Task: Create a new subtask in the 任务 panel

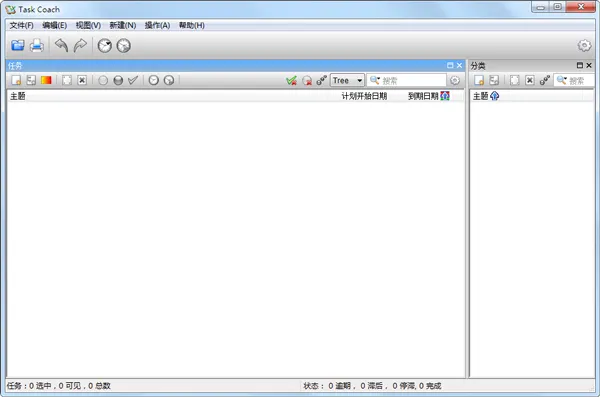Action: [31, 80]
